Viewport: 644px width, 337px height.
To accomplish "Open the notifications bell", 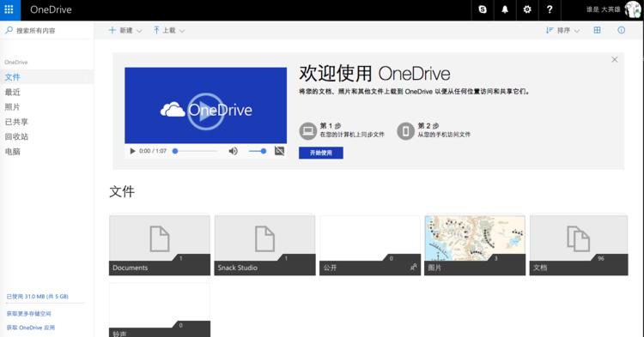I will [x=505, y=9].
